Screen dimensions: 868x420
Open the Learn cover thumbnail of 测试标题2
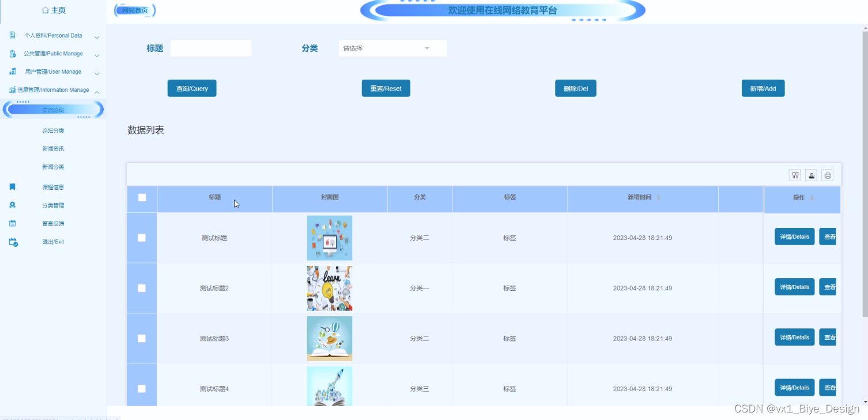pyautogui.click(x=330, y=288)
